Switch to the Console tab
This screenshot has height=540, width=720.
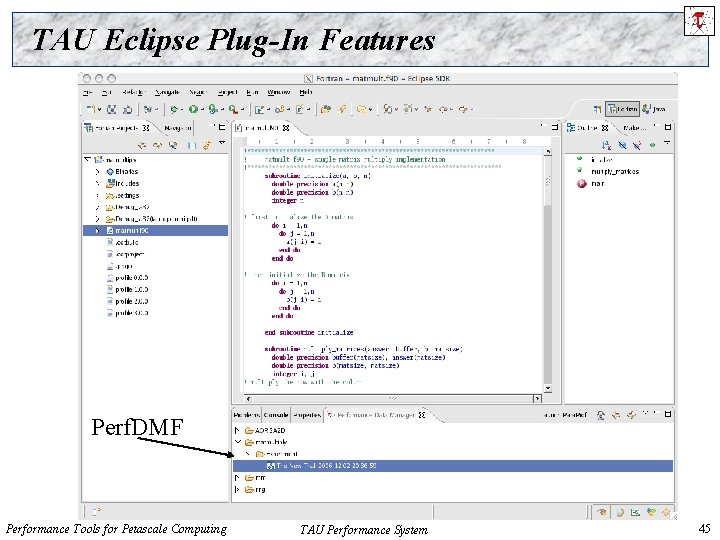276,415
